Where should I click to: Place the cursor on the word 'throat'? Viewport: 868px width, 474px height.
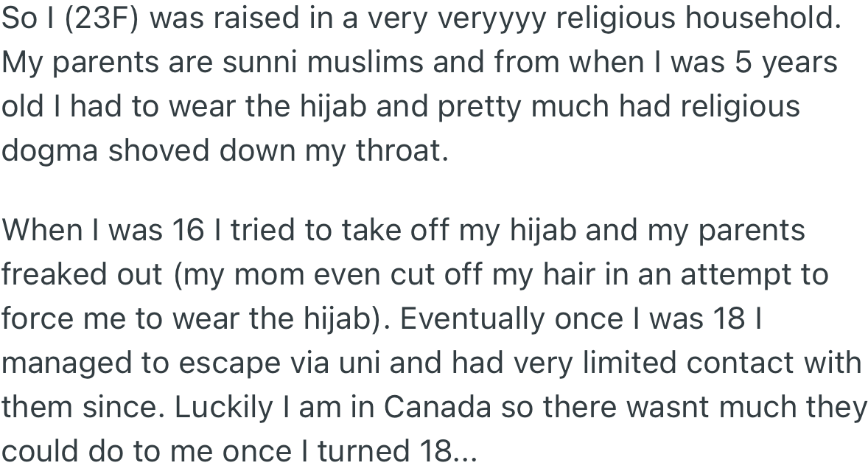(x=401, y=150)
